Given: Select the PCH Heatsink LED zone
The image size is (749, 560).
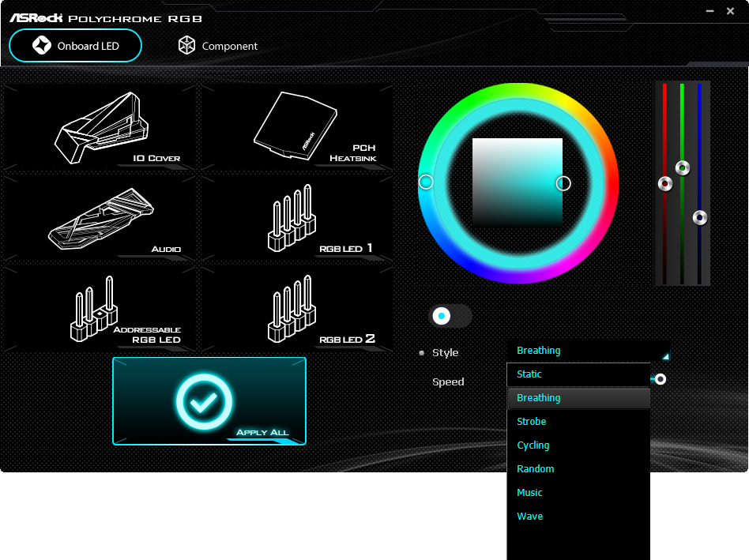Looking at the screenshot, I should coord(296,127).
